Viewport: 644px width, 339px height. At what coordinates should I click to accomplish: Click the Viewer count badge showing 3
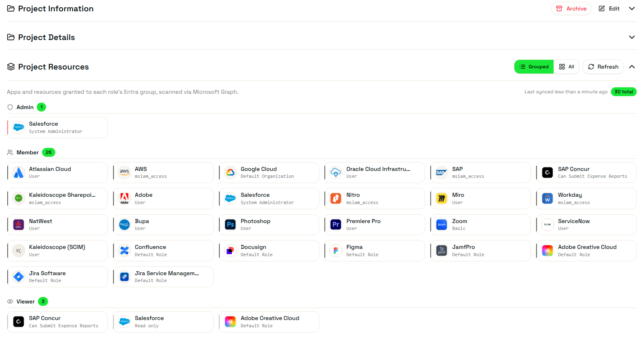click(43, 301)
